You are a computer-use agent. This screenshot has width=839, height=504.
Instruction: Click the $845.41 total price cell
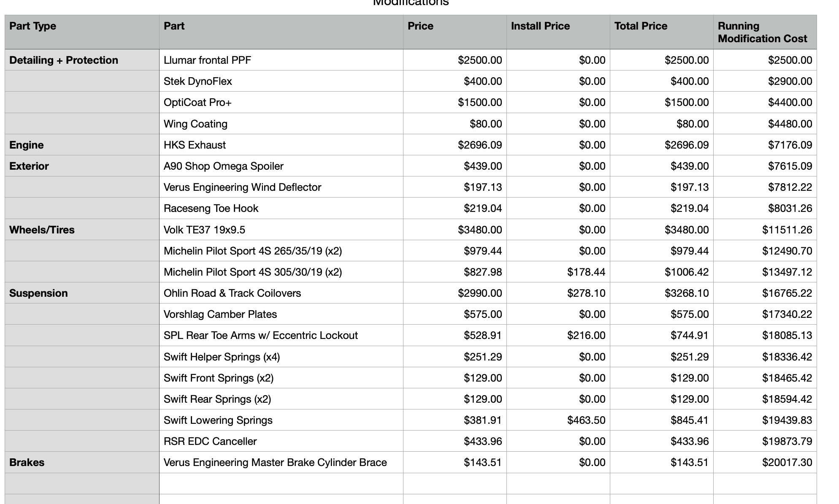pyautogui.click(x=661, y=420)
